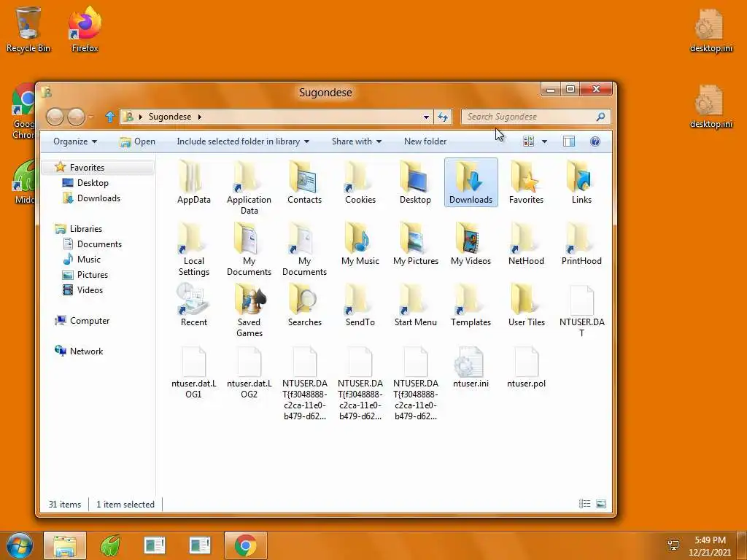
Task: Select Recycle Bin on desktop
Action: 28,29
